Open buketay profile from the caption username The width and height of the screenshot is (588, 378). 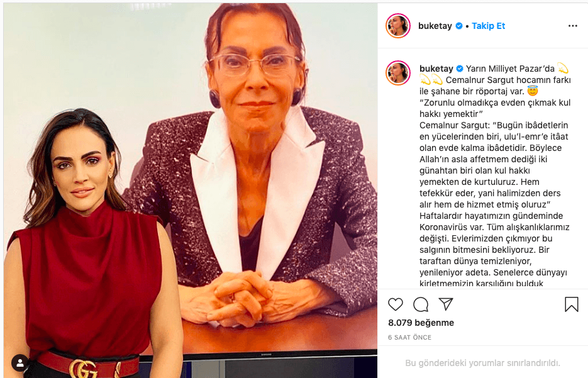click(x=436, y=69)
